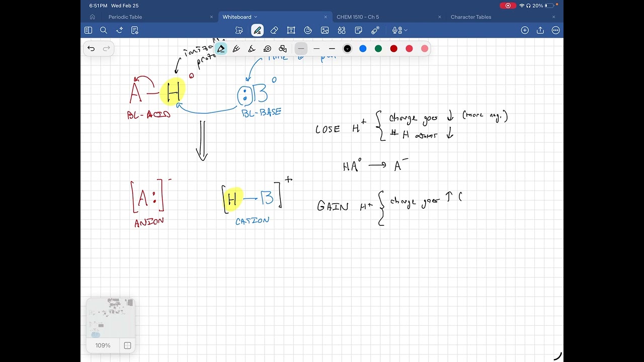The height and width of the screenshot is (362, 644).
Task: Close the Whiteboard tab
Action: point(326,17)
